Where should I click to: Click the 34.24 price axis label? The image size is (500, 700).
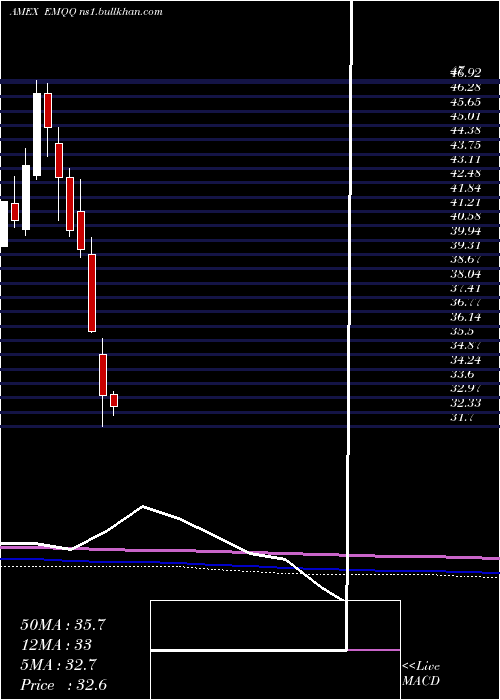pyautogui.click(x=466, y=360)
